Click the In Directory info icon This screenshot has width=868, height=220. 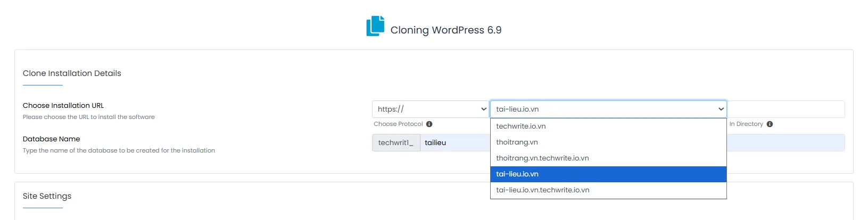point(770,124)
